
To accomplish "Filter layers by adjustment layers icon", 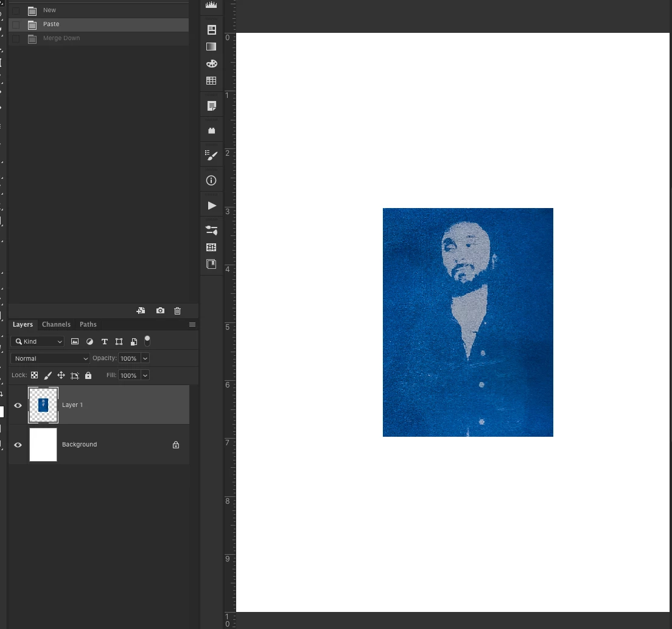I will pos(89,341).
